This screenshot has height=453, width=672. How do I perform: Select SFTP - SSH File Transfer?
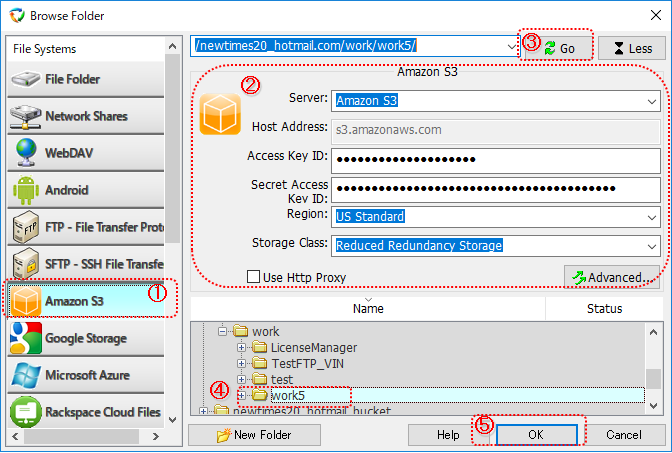pyautogui.click(x=86, y=264)
